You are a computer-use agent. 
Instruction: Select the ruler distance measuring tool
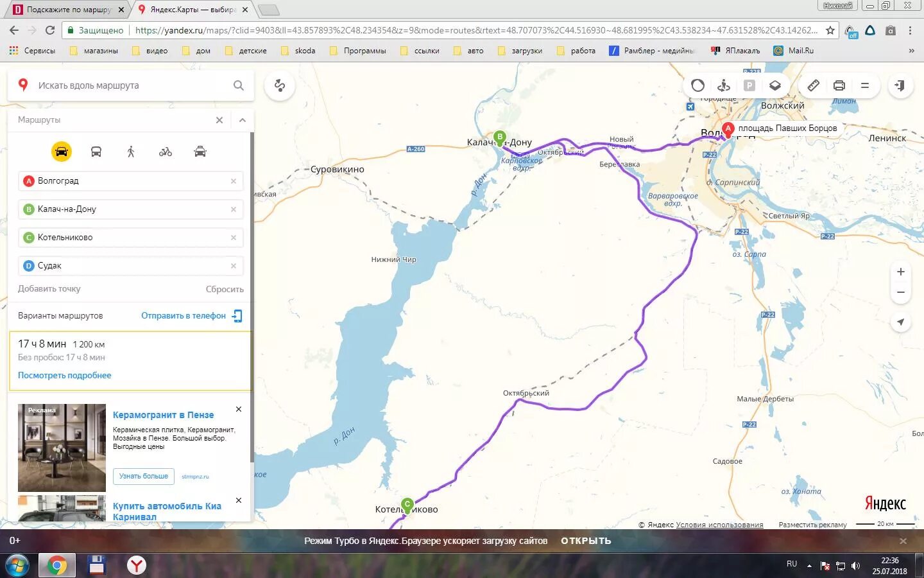[814, 85]
